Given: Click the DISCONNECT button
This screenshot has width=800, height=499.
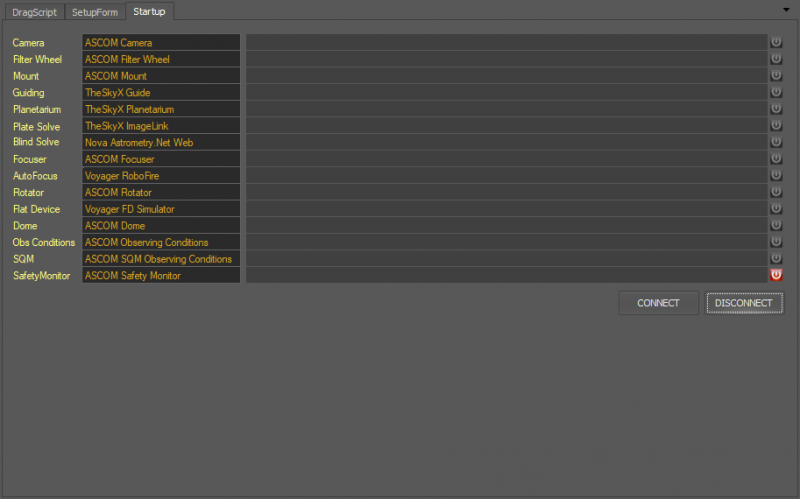Looking at the screenshot, I should pos(744,303).
